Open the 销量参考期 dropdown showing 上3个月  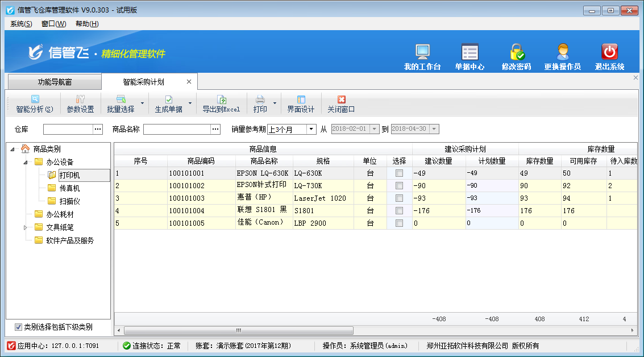click(x=310, y=129)
